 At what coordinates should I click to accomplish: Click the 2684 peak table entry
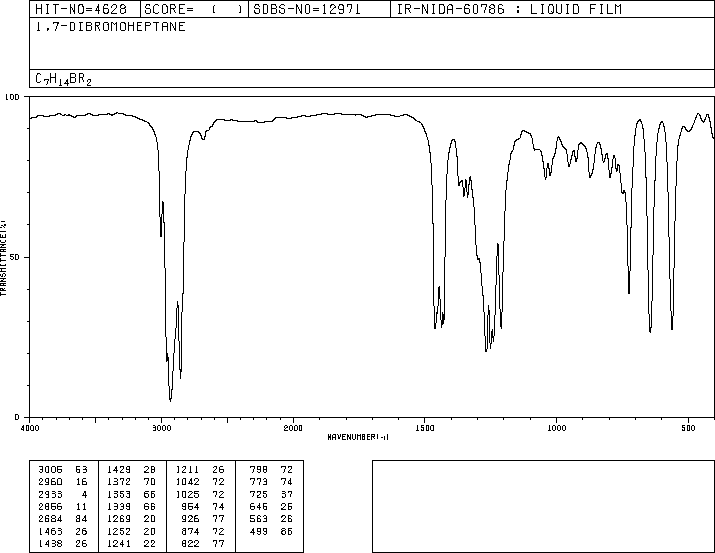[x=51, y=519]
